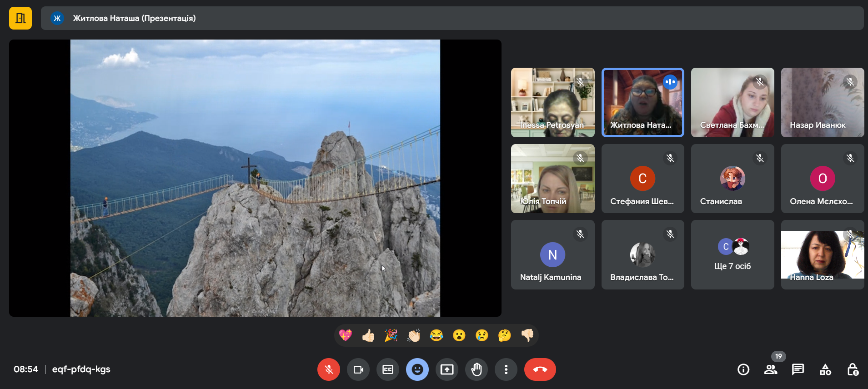Raise your hand in the meeting
The width and height of the screenshot is (868, 389).
[477, 369]
